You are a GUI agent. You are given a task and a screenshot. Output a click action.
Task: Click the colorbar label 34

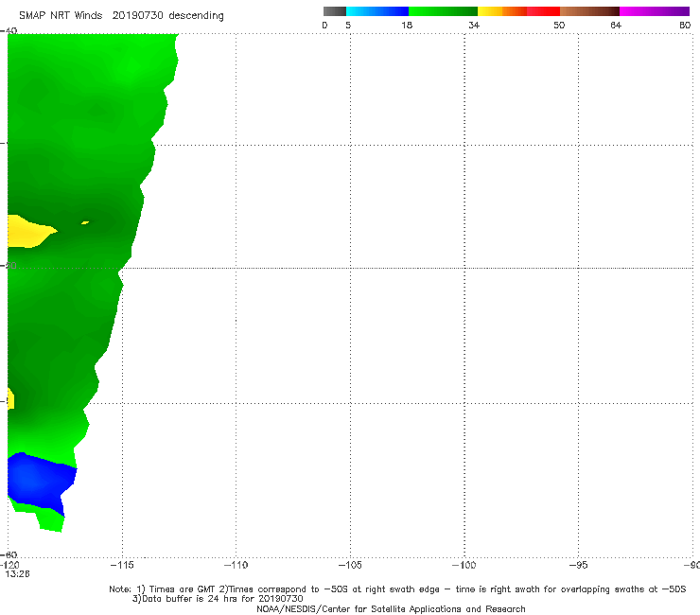pyautogui.click(x=474, y=26)
